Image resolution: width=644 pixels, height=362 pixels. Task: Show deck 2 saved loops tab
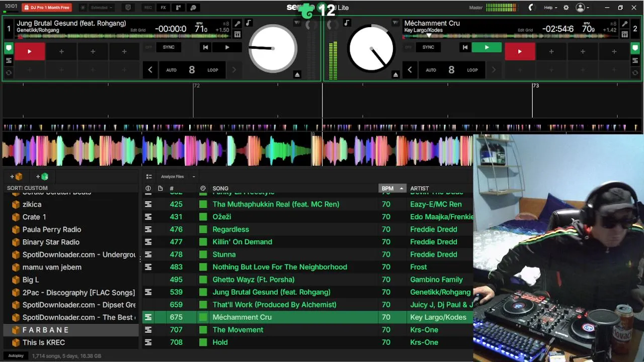pyautogui.click(x=635, y=60)
